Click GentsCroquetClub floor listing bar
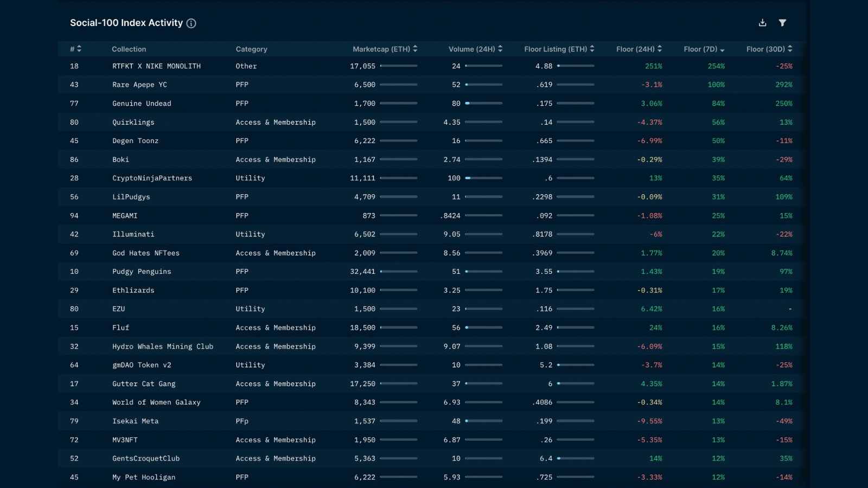The image size is (868, 488). coord(576,459)
